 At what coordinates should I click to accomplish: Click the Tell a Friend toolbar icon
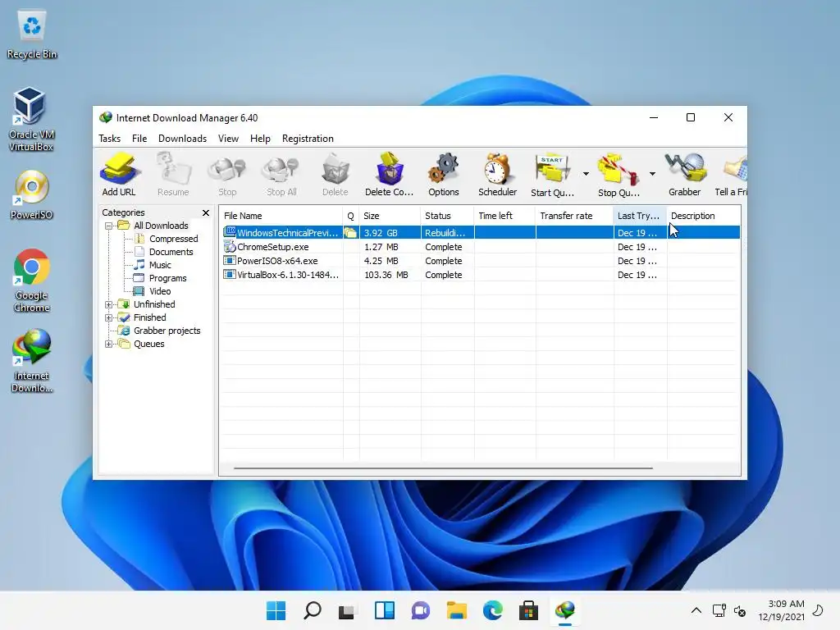click(732, 175)
